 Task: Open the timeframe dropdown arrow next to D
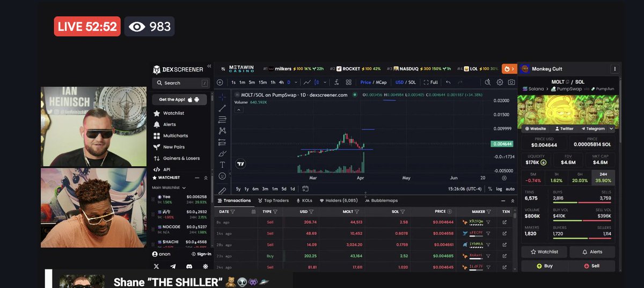pyautogui.click(x=296, y=82)
